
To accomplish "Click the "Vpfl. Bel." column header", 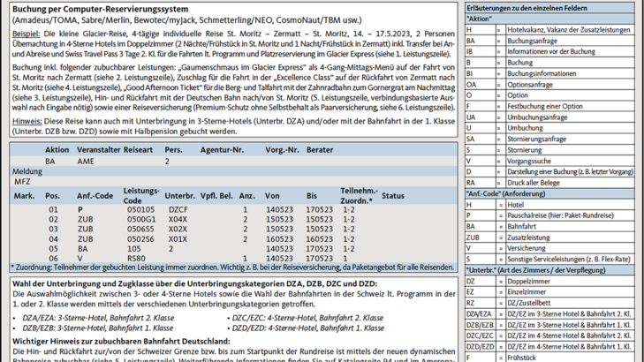I will coord(216,196).
